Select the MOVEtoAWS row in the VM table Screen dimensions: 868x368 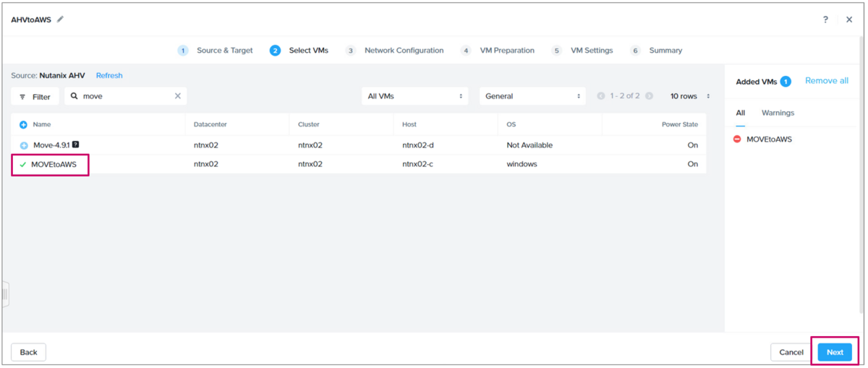click(359, 164)
